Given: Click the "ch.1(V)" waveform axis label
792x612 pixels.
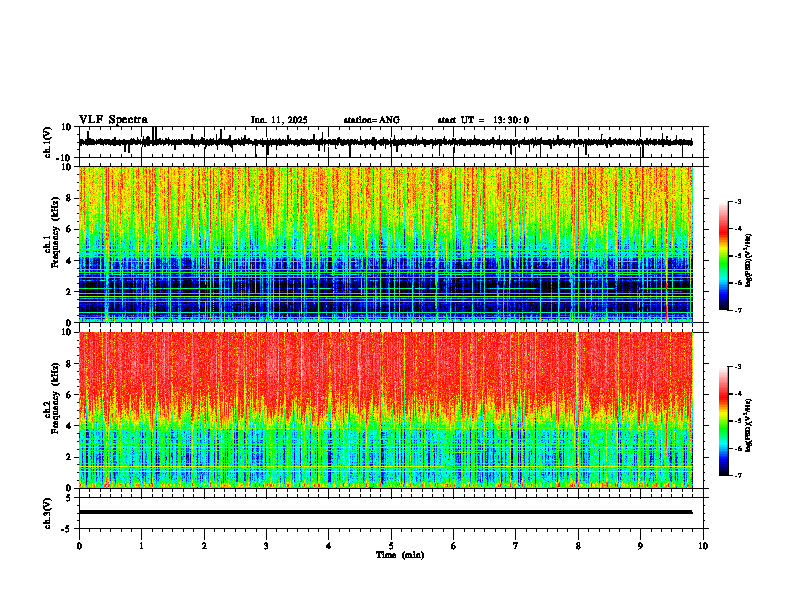Looking at the screenshot, I should click(x=48, y=142).
